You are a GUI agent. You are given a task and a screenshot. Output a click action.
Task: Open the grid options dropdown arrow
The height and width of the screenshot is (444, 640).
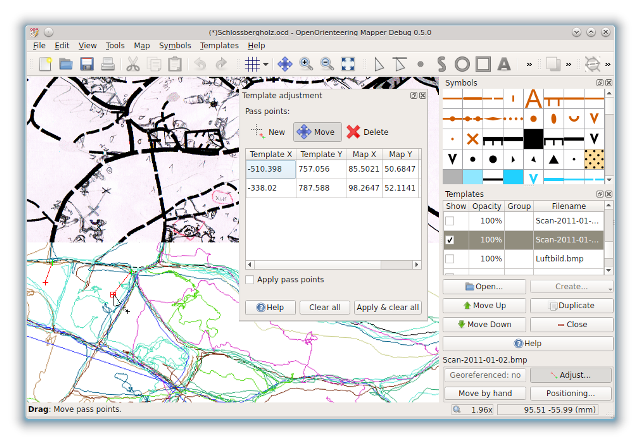pos(266,64)
